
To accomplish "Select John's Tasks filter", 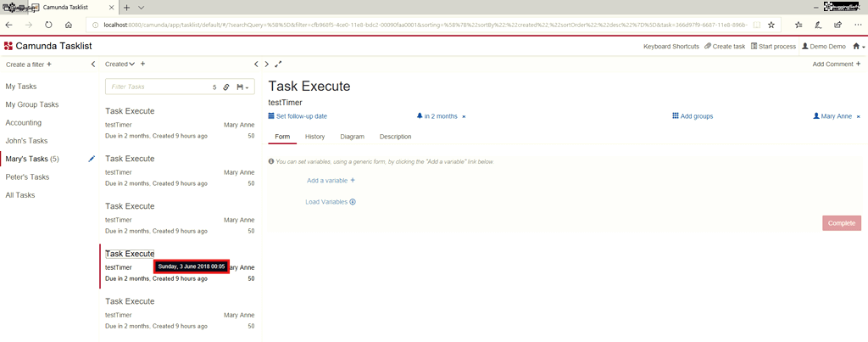I will pyautogui.click(x=26, y=141).
